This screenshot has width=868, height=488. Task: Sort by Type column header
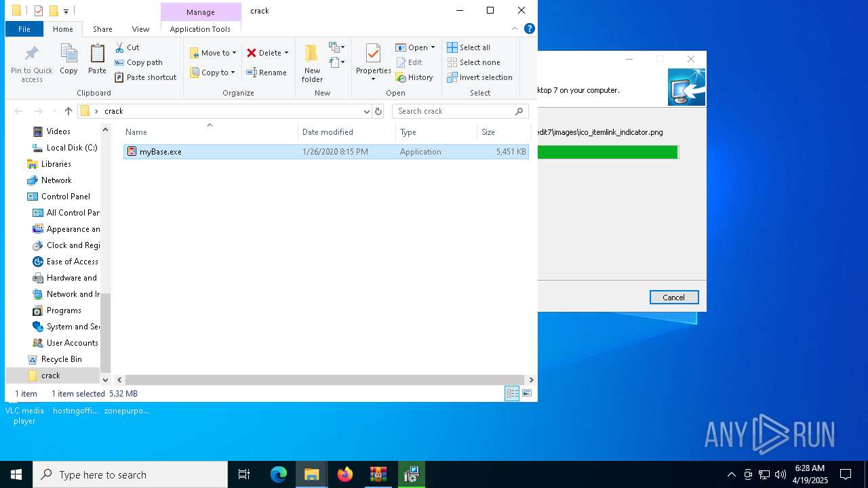[436, 132]
